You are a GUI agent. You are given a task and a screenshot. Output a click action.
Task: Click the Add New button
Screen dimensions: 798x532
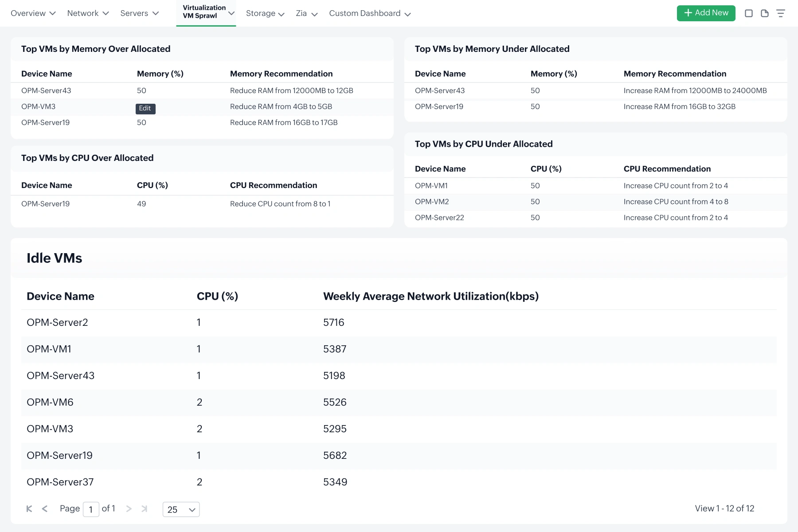706,13
